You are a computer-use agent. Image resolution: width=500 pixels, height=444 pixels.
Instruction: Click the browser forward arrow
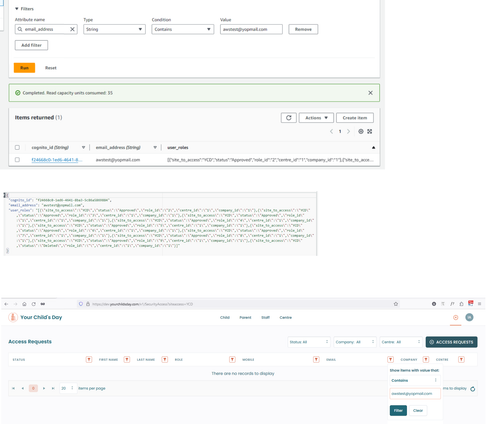pos(15,304)
